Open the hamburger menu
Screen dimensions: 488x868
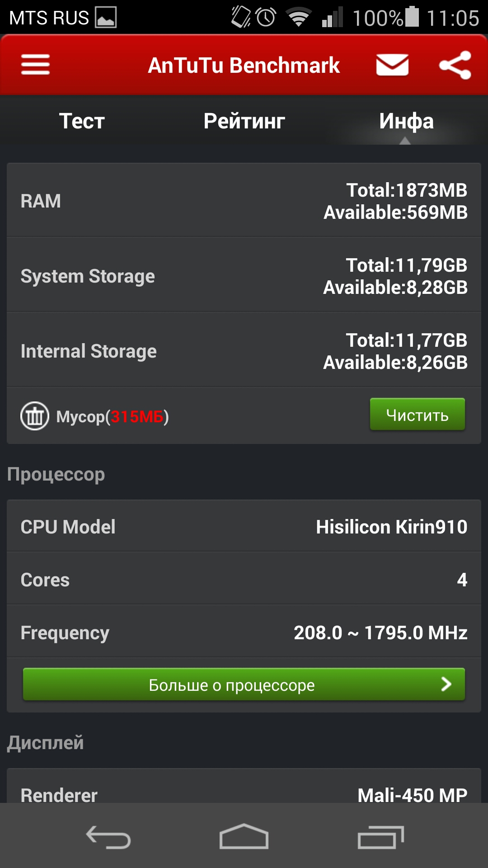pyautogui.click(x=35, y=65)
